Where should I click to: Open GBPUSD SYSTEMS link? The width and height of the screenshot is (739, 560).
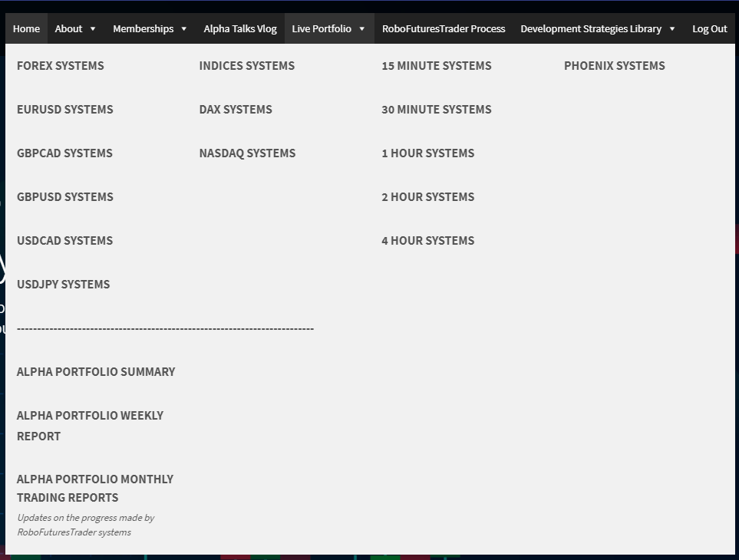coord(65,197)
